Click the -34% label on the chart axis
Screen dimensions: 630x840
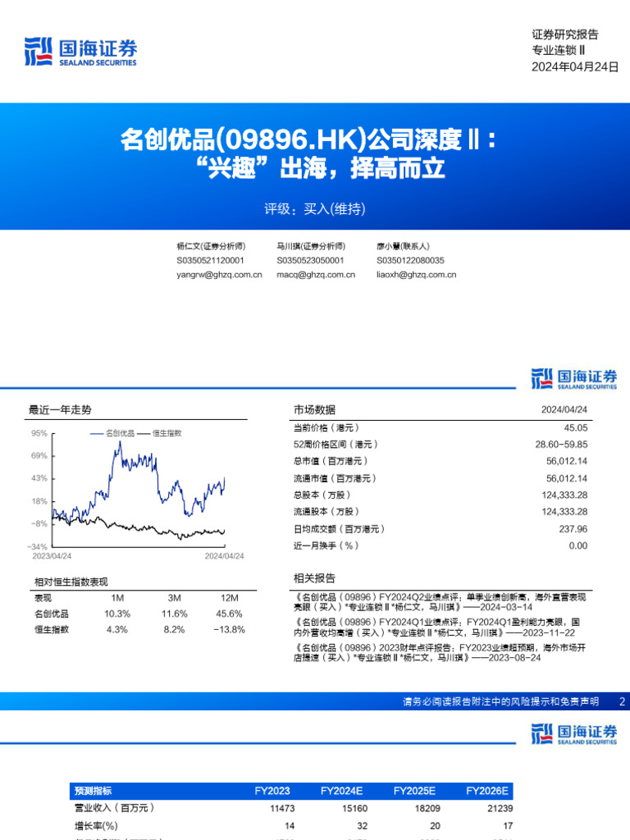[x=38, y=547]
